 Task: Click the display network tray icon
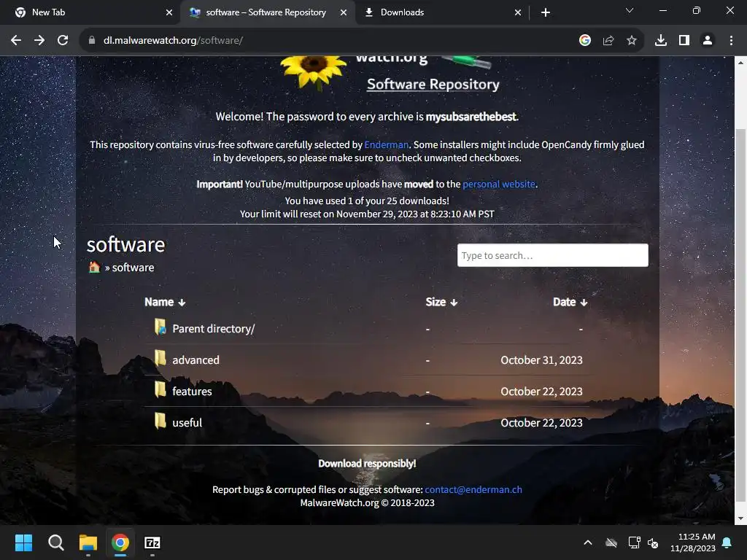tap(634, 542)
